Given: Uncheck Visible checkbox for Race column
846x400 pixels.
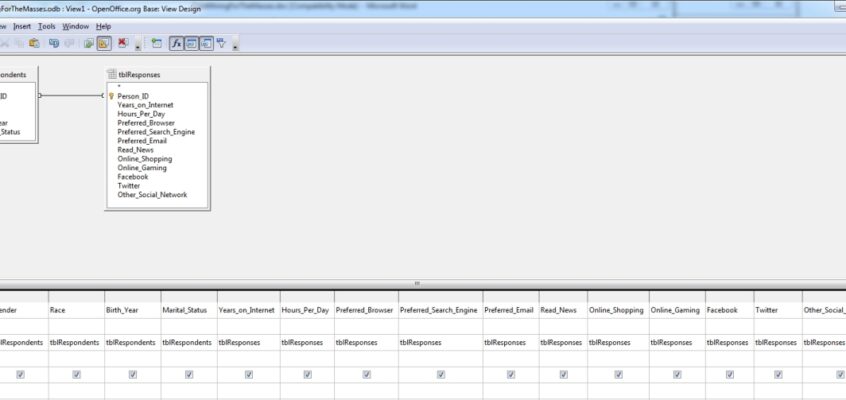Looking at the screenshot, I should 76,374.
